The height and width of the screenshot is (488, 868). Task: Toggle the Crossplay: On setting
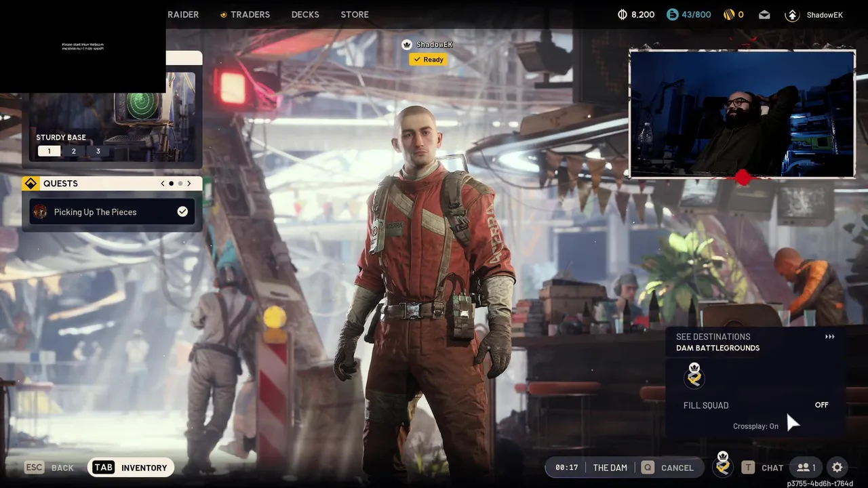tap(755, 426)
